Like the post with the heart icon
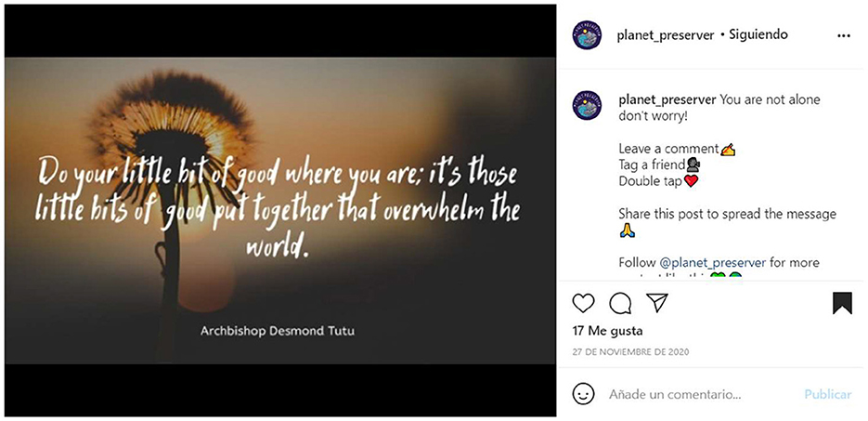The width and height of the screenshot is (868, 421). tap(583, 303)
